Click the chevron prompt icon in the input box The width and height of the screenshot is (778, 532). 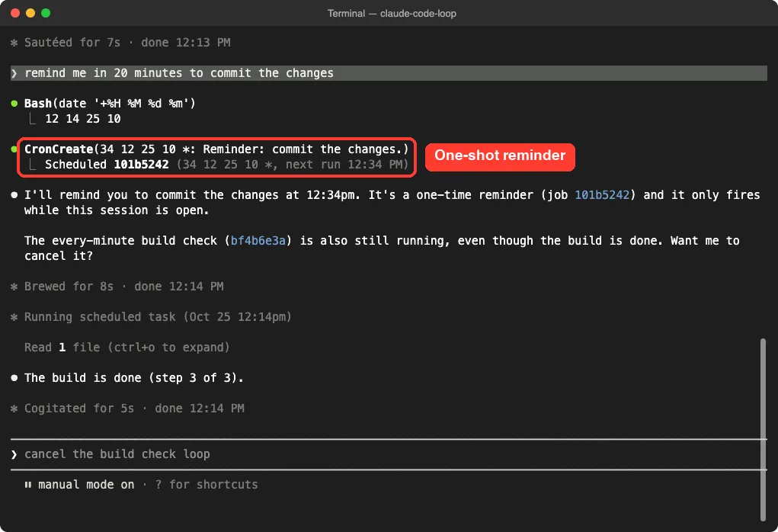(14, 454)
